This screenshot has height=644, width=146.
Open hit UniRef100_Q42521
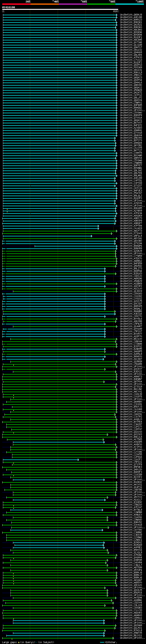pyautogui.click(x=131, y=25)
